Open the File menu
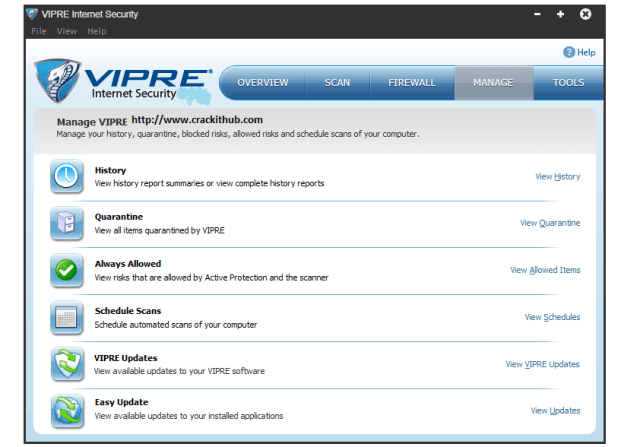This screenshot has width=640, height=447. [39, 31]
